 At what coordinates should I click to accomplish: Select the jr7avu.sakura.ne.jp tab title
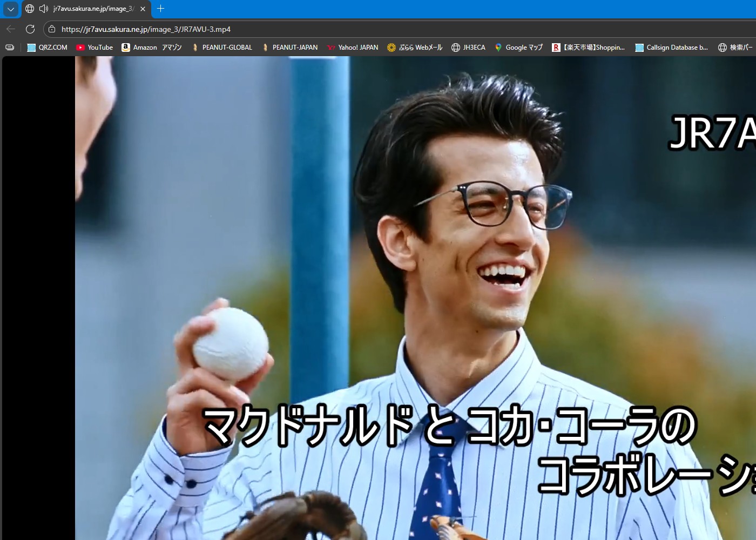tap(92, 9)
